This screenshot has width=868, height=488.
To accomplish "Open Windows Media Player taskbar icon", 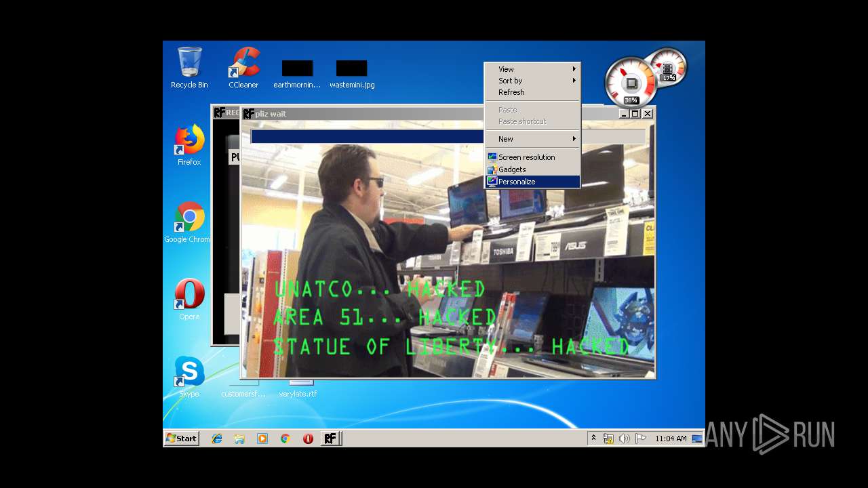I will (262, 439).
